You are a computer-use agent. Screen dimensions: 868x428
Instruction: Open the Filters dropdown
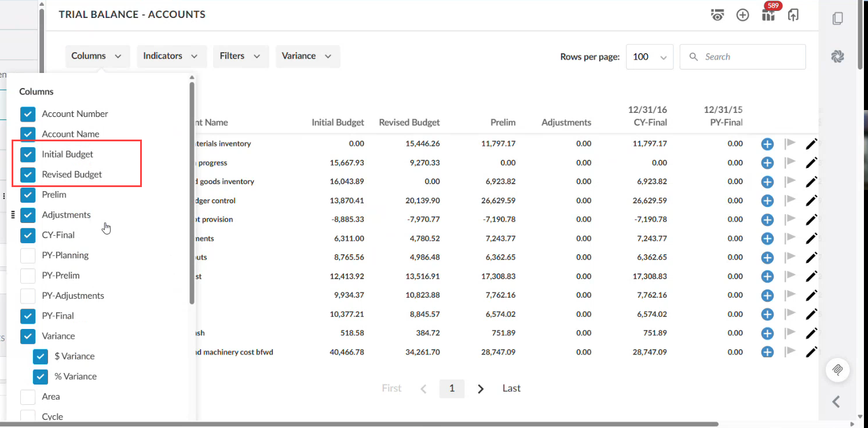pyautogui.click(x=241, y=56)
